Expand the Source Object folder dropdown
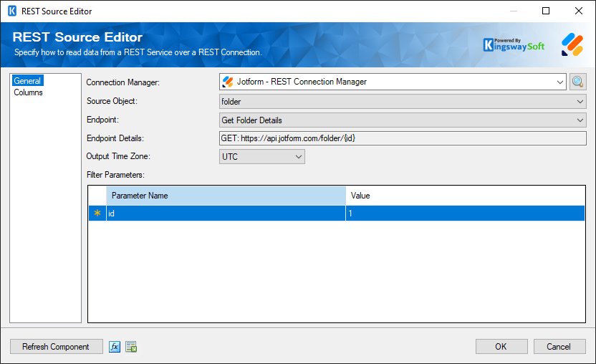596x364 pixels. pyautogui.click(x=403, y=102)
